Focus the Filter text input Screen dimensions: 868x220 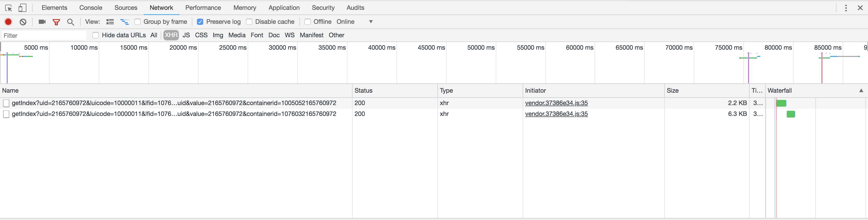click(x=44, y=35)
